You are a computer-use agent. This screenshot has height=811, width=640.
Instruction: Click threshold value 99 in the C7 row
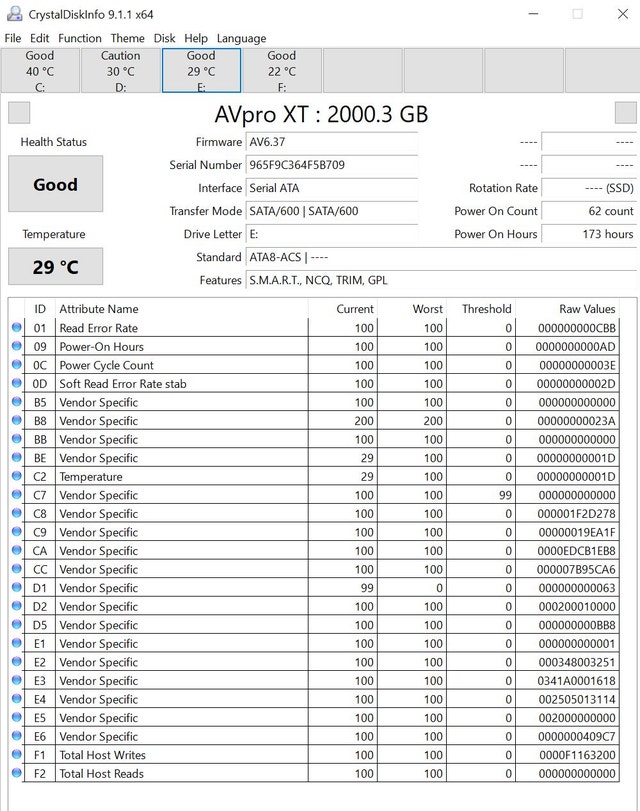pyautogui.click(x=505, y=495)
